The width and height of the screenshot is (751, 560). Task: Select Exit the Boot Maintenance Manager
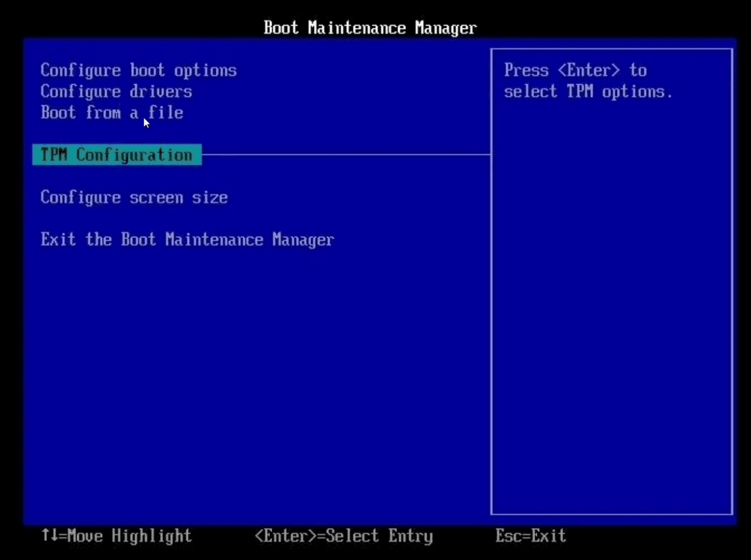187,240
